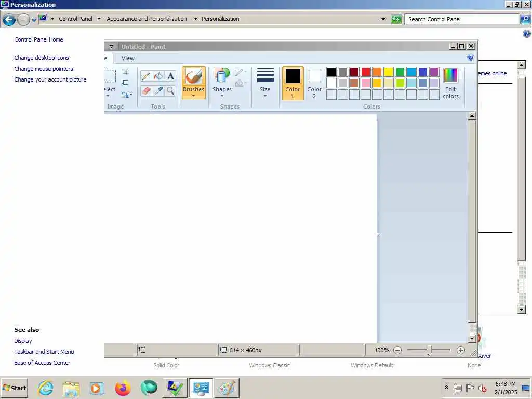
Task: Click the Action Center flag tray icon
Action: point(470,388)
